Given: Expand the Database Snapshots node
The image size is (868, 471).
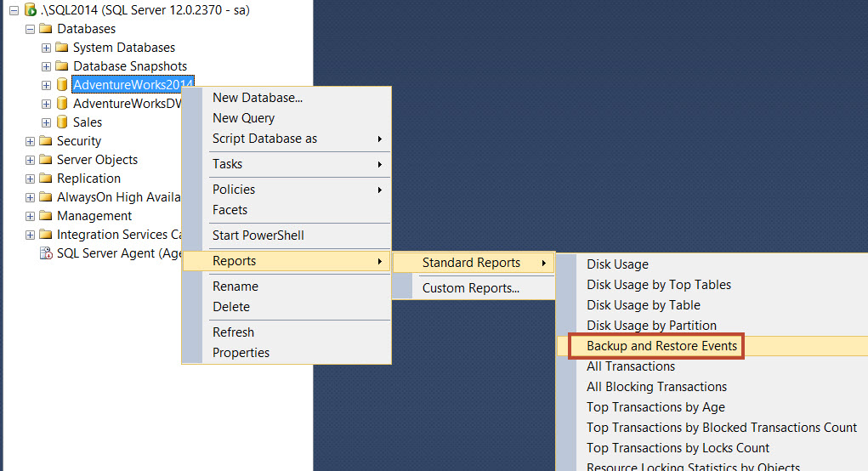Looking at the screenshot, I should click(x=46, y=67).
